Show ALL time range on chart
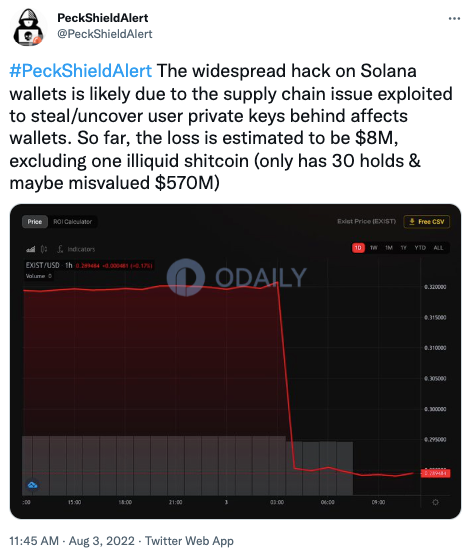474x556 pixels. pyautogui.click(x=438, y=248)
